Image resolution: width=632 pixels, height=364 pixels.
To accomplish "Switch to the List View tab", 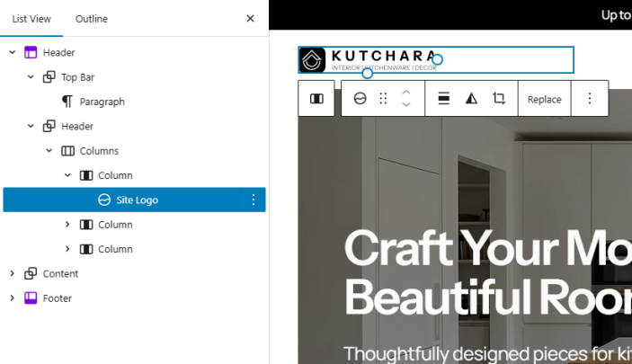I will 31,19.
